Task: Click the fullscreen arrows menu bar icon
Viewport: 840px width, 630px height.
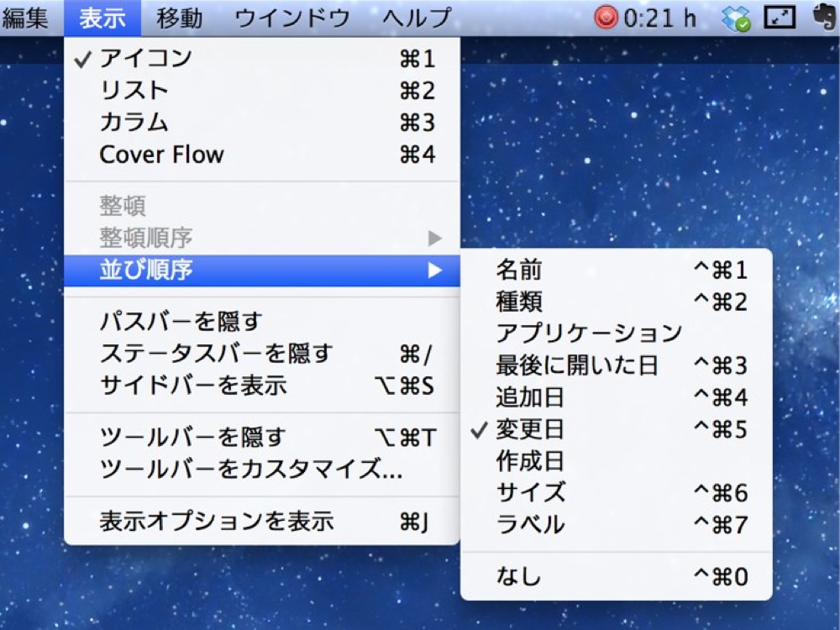Action: coord(780,17)
